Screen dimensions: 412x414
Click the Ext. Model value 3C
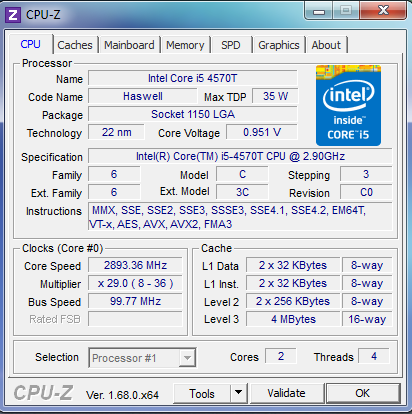(242, 192)
